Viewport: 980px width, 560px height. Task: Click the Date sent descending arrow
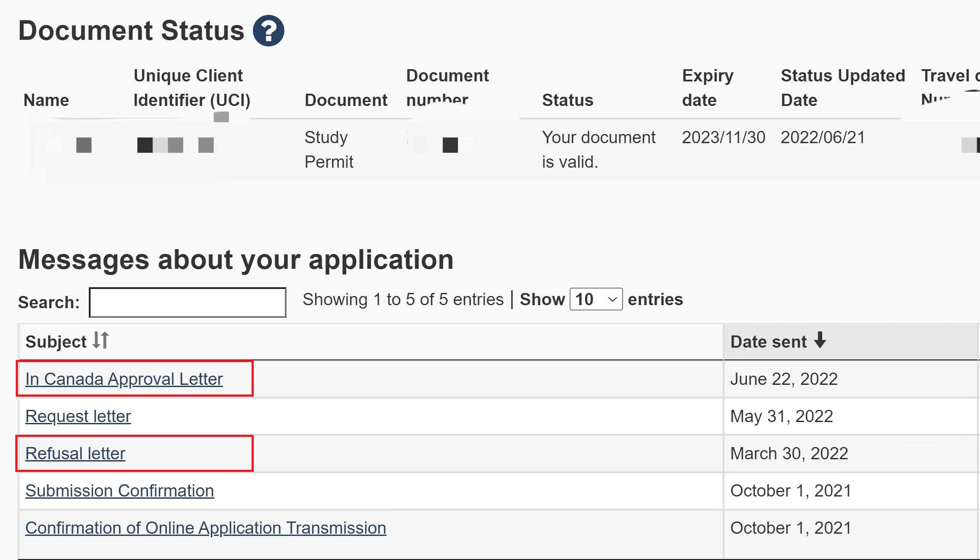pos(820,340)
